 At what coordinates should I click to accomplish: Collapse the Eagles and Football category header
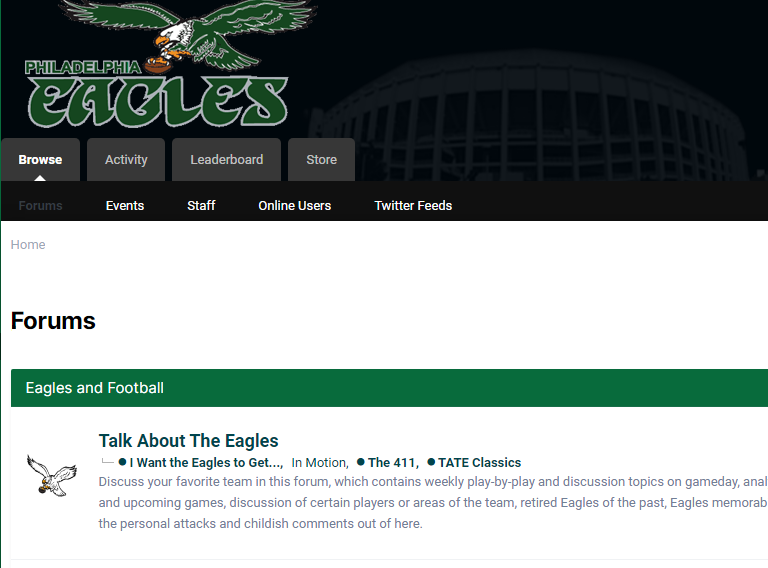coord(389,388)
